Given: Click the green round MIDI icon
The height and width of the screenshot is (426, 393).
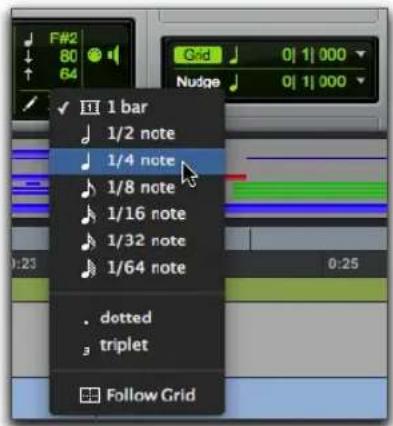Looking at the screenshot, I should (x=95, y=55).
